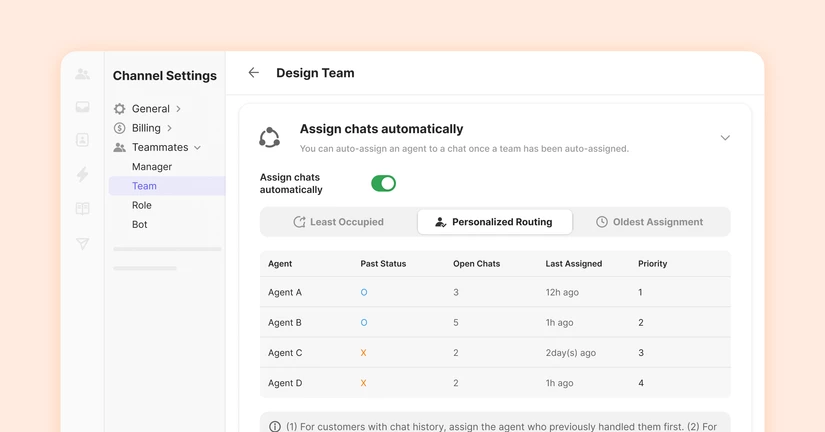Click the Past Status column header
This screenshot has width=825, height=432.
pyautogui.click(x=383, y=264)
